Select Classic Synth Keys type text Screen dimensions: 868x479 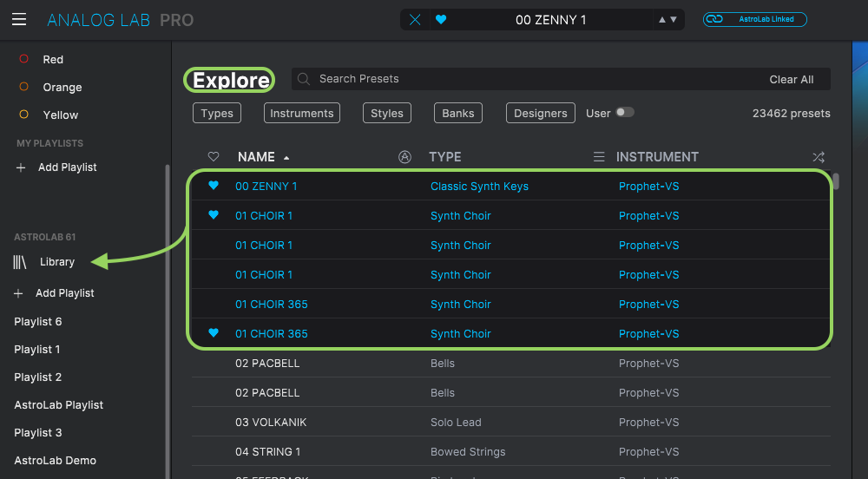click(x=479, y=187)
